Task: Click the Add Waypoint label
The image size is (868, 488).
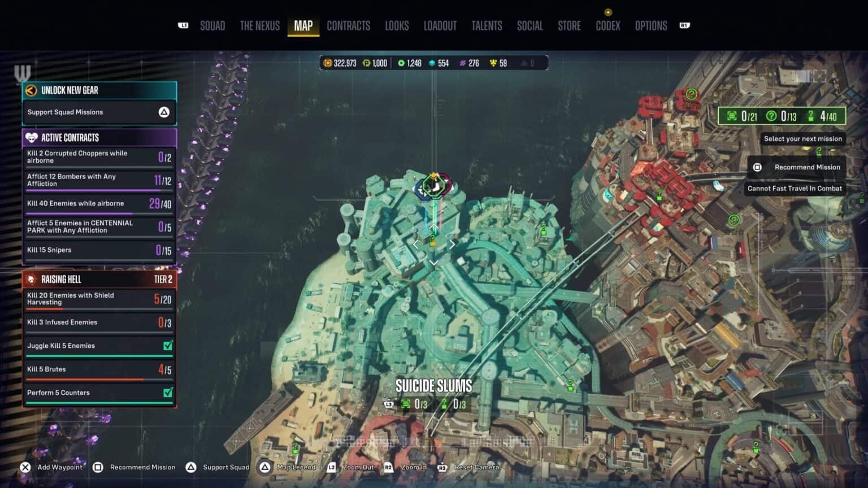Action: tap(60, 467)
